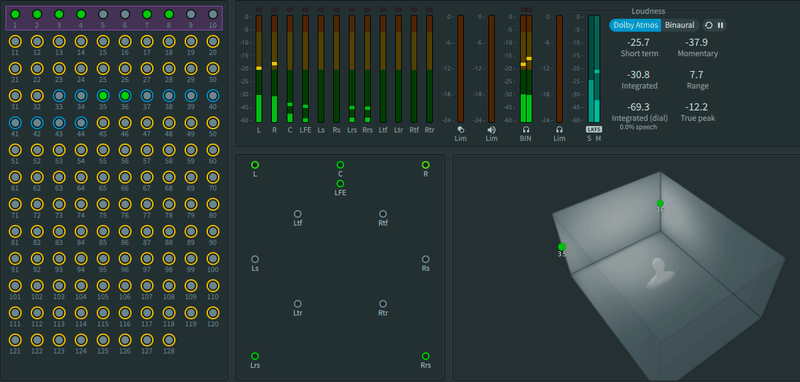
Task: Click the C speaker in room layout
Action: pos(340,165)
